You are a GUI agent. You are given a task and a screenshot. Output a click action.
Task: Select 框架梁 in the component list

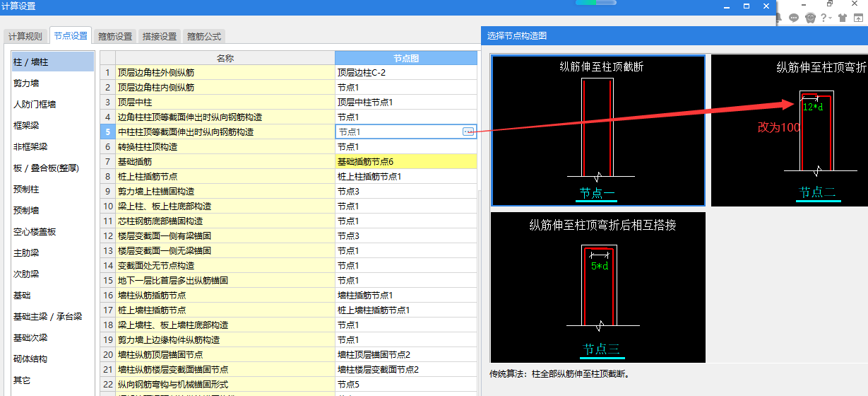tap(53, 125)
